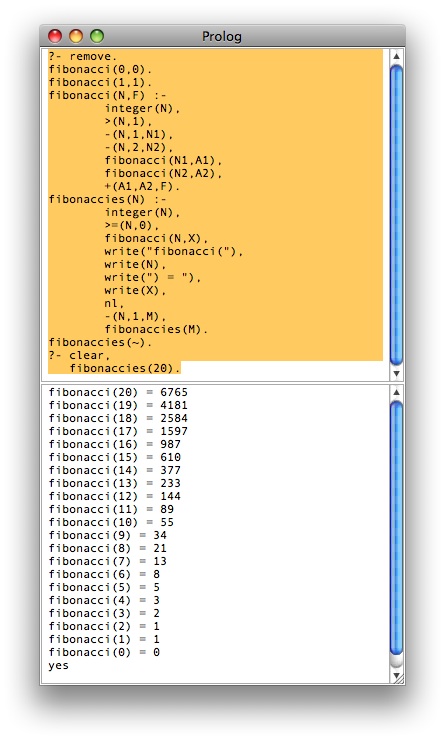The width and height of the screenshot is (445, 740).
Task: Click the Prolog title bar text
Action: point(222,36)
